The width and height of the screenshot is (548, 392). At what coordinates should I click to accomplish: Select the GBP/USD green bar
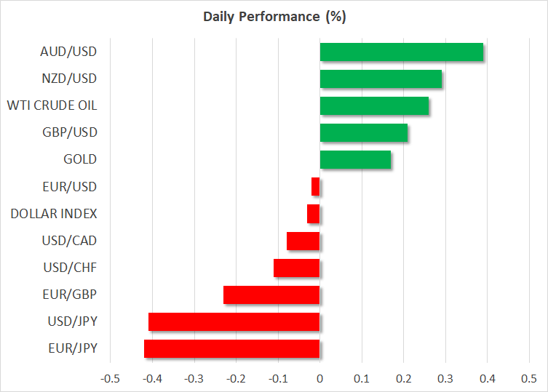click(364, 133)
